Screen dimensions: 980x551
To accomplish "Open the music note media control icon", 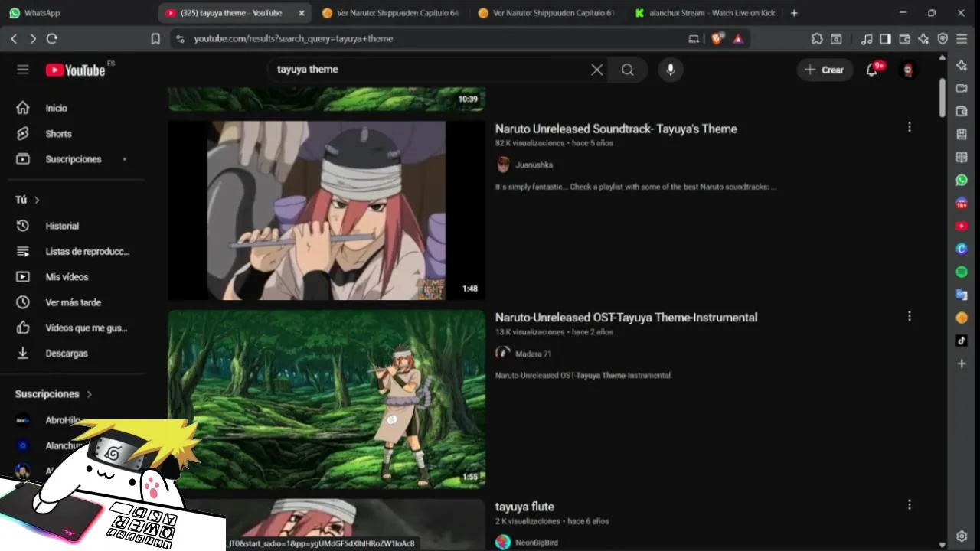I will (867, 38).
